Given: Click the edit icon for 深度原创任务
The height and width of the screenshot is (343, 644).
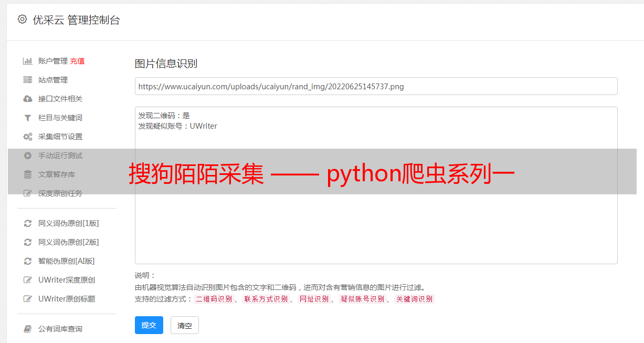Looking at the screenshot, I should [28, 193].
